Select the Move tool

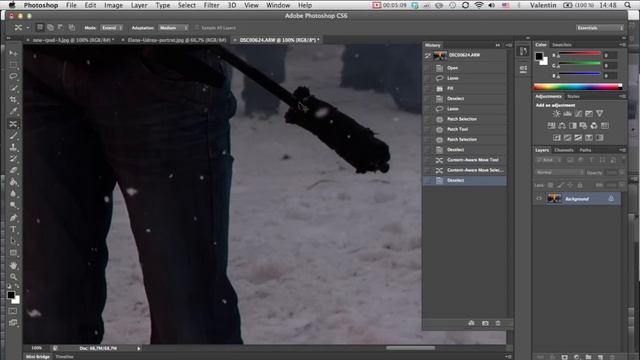click(x=13, y=53)
